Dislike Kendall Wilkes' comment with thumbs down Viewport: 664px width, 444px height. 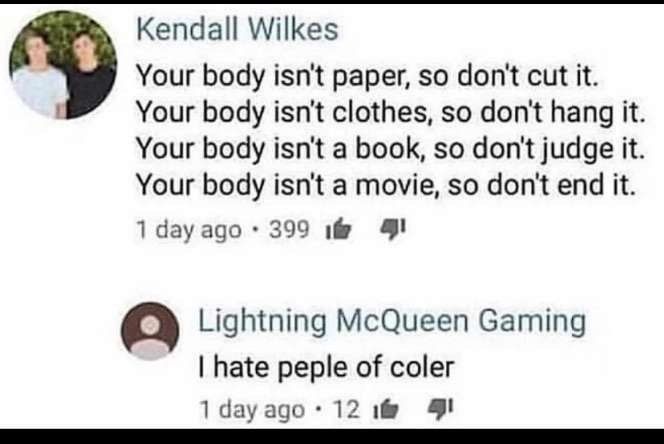393,229
